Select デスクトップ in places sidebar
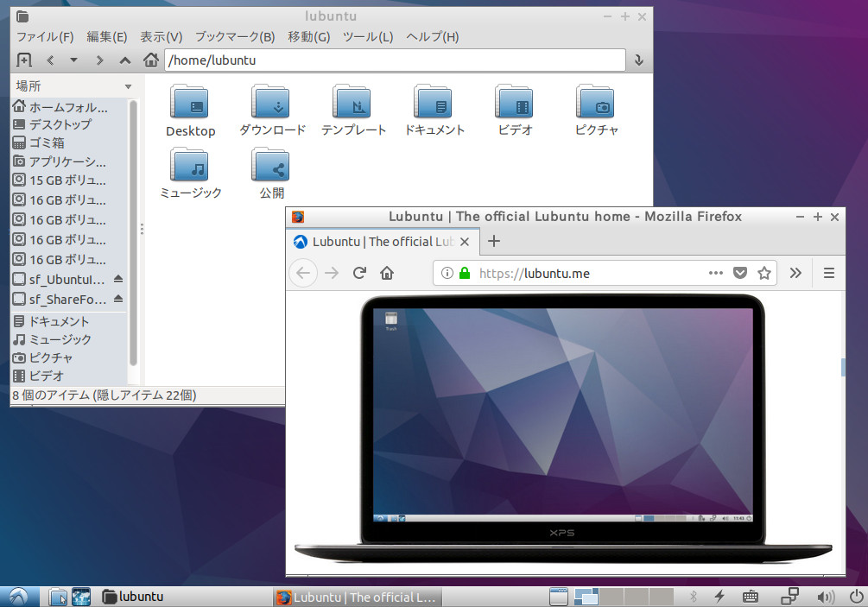Image resolution: width=868 pixels, height=607 pixels. coord(69,124)
